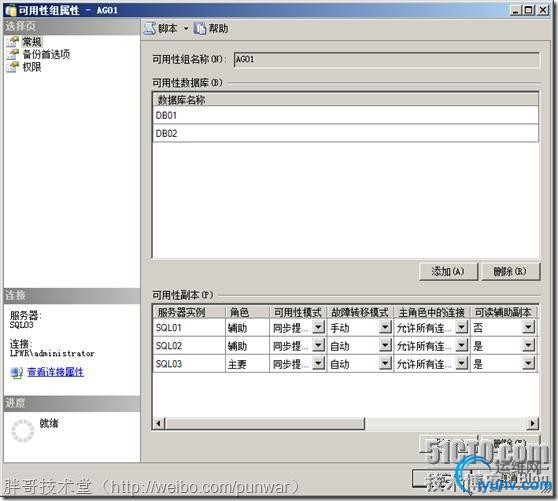Click the availability group name field AG01
558x501 pixels.
click(386, 59)
